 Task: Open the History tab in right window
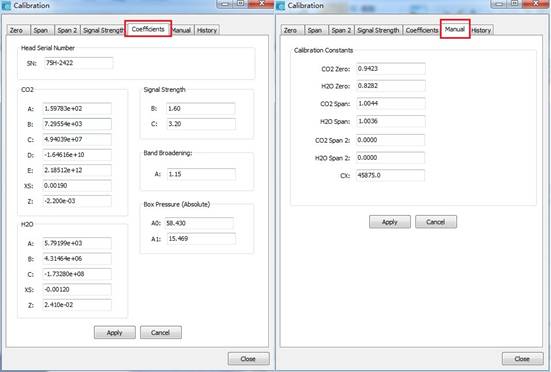coord(481,31)
